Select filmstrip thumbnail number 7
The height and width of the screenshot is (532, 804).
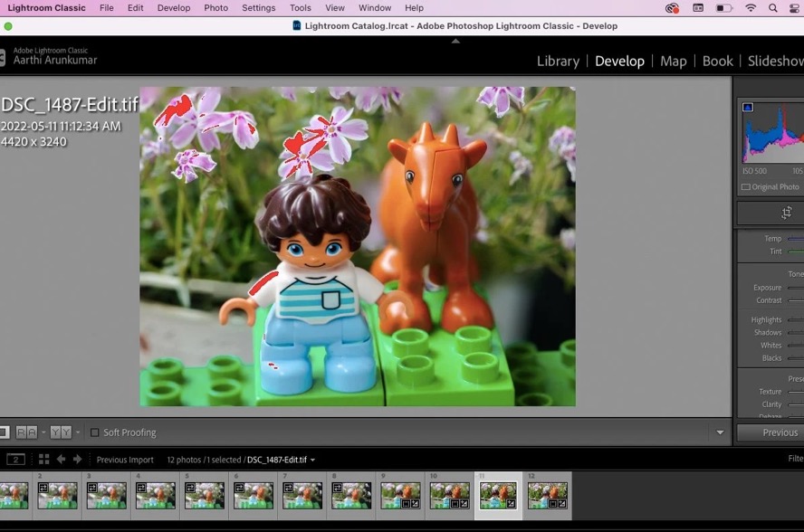302,496
